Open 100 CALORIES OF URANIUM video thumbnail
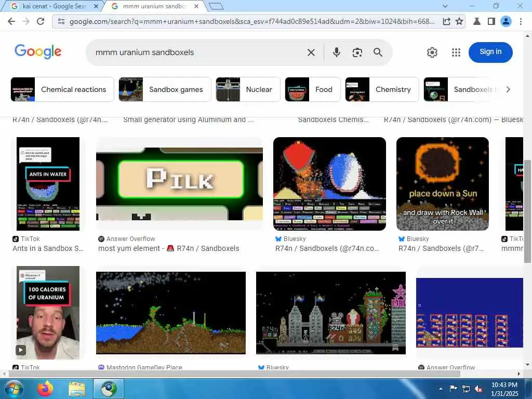Viewport: 532px width, 399px height. coord(48,312)
